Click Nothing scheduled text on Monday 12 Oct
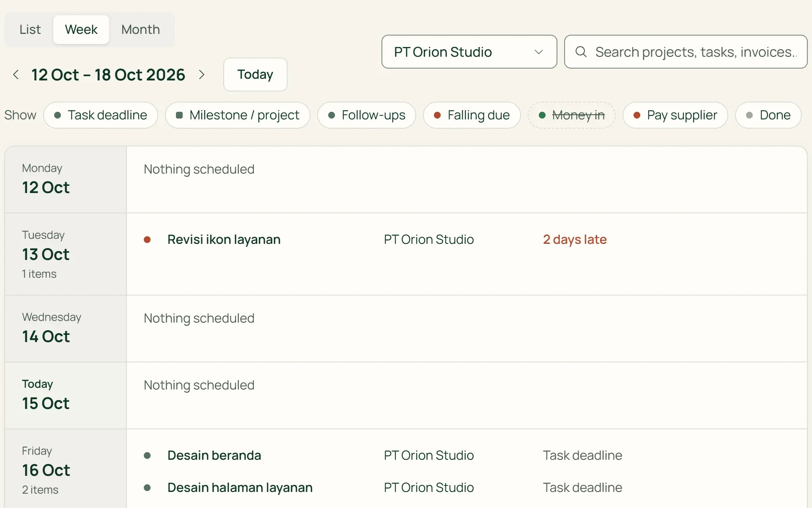This screenshot has width=812, height=508. [x=199, y=169]
